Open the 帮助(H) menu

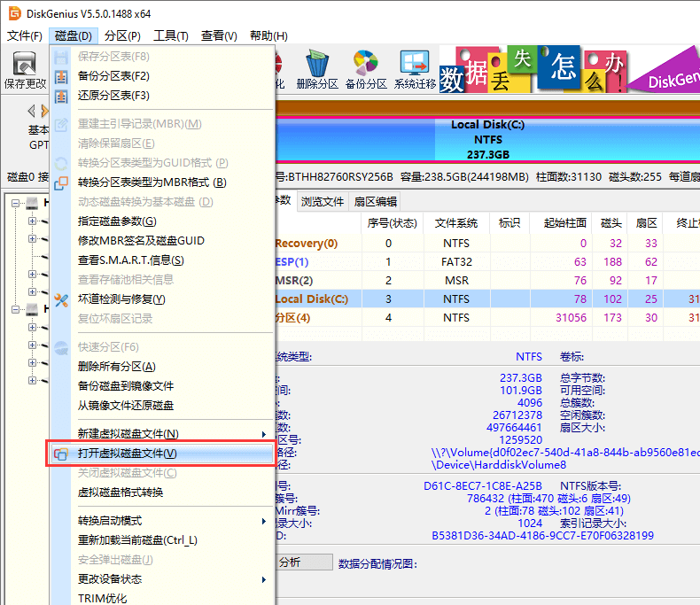[268, 35]
